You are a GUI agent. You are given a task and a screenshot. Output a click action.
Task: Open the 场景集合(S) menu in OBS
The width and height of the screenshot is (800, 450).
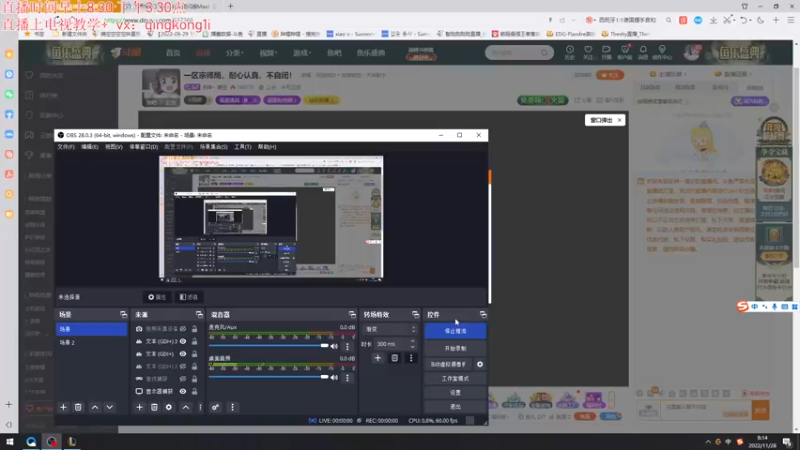coord(213,147)
